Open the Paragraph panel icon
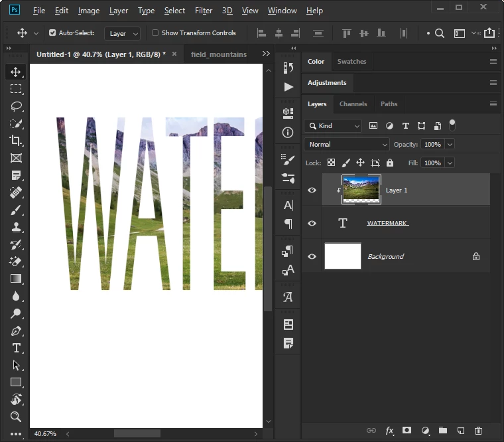 tap(288, 223)
